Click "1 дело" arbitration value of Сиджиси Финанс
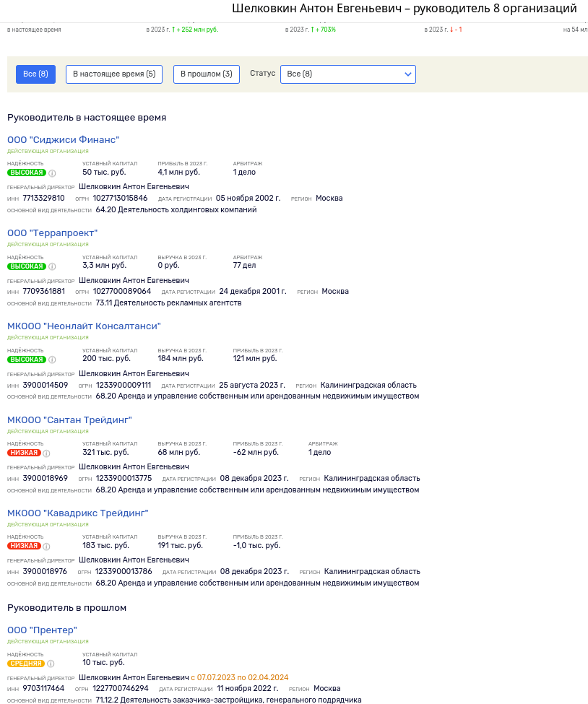 click(244, 172)
